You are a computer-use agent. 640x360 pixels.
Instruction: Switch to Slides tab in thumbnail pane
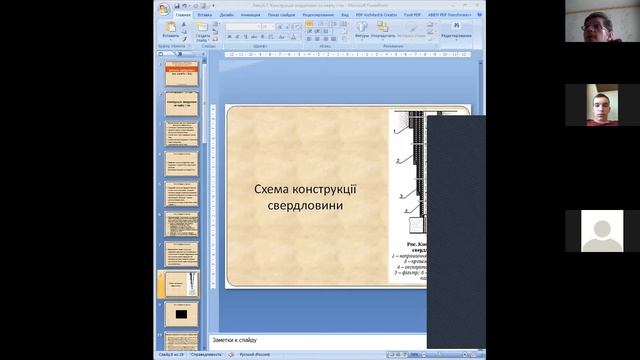[161, 54]
